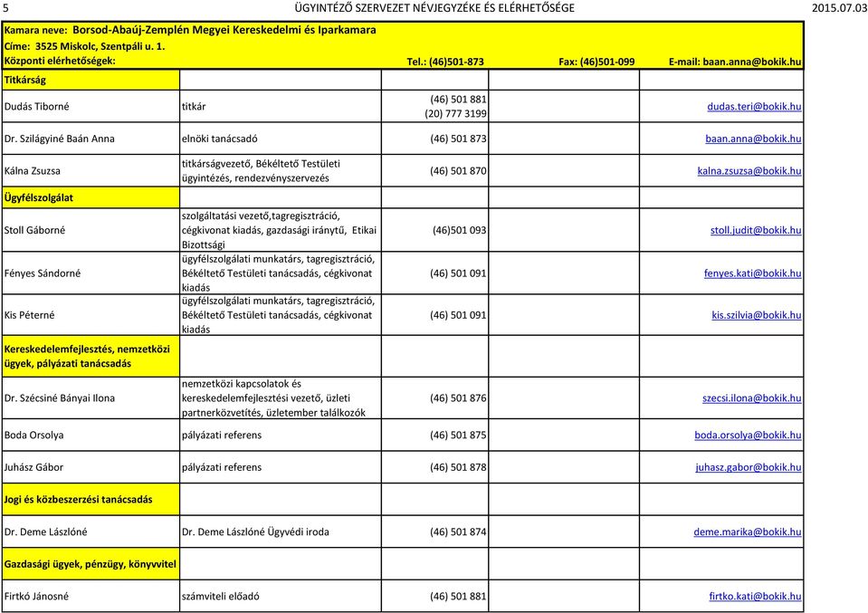Click the name cell Dudás Tiborné
The height and width of the screenshot is (613, 868).
91,106
